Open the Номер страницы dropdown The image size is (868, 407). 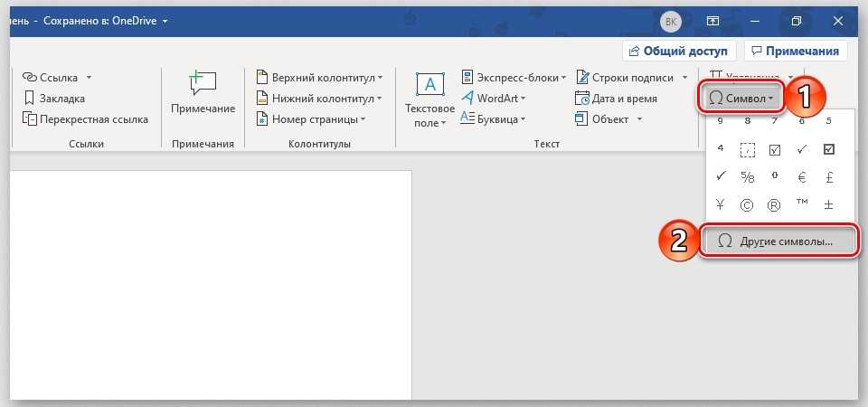363,118
